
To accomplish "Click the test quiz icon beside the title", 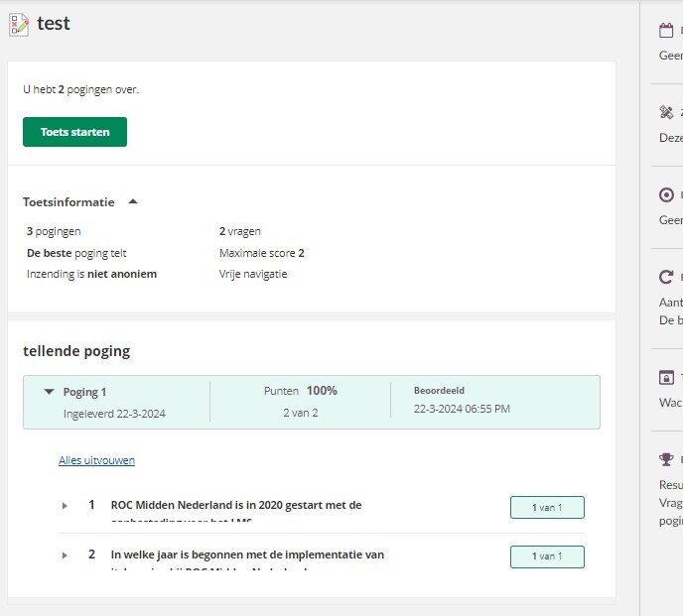I will pyautogui.click(x=19, y=25).
